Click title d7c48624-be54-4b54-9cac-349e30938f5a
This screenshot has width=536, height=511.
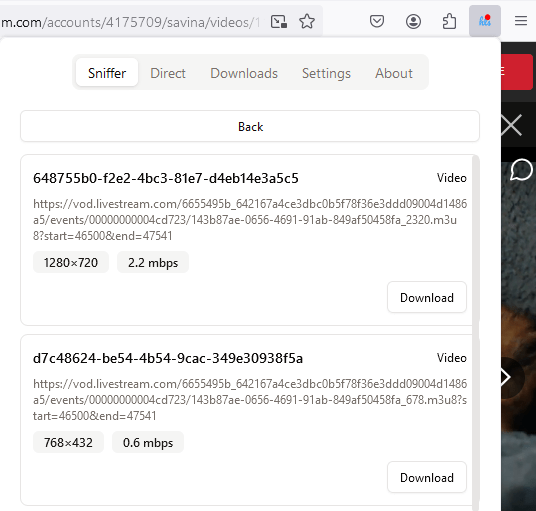[168, 358]
